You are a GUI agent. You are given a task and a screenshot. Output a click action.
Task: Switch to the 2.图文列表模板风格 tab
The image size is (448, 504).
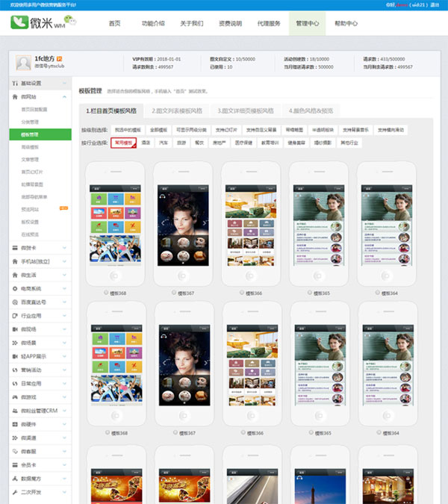click(177, 111)
